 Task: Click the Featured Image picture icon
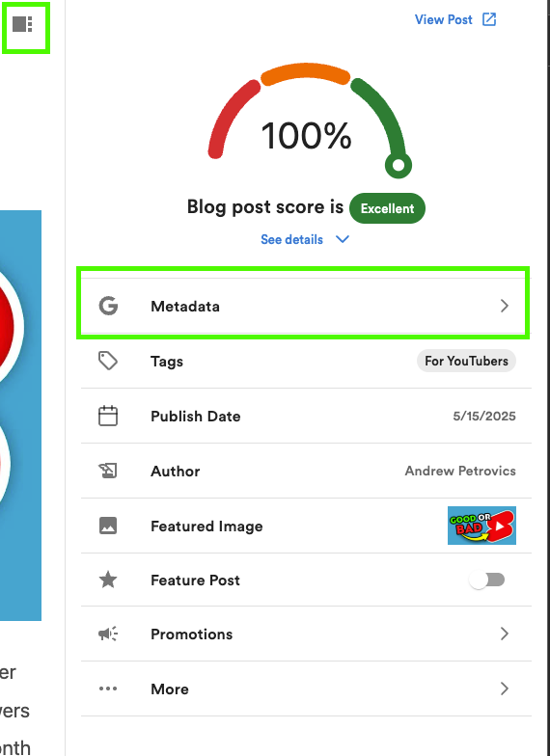click(108, 526)
